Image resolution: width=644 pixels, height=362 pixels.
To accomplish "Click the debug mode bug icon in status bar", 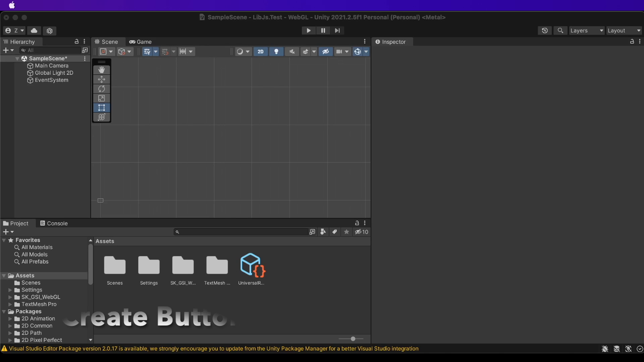I will [x=605, y=349].
